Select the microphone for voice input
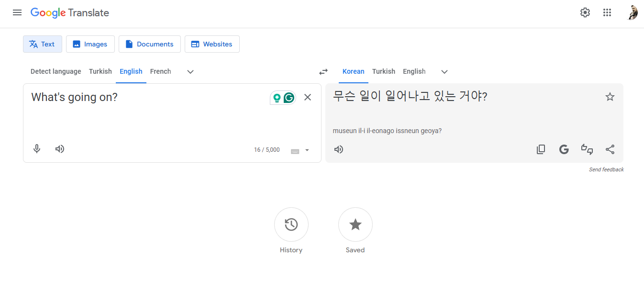Image resolution: width=644 pixels, height=281 pixels. (37, 149)
